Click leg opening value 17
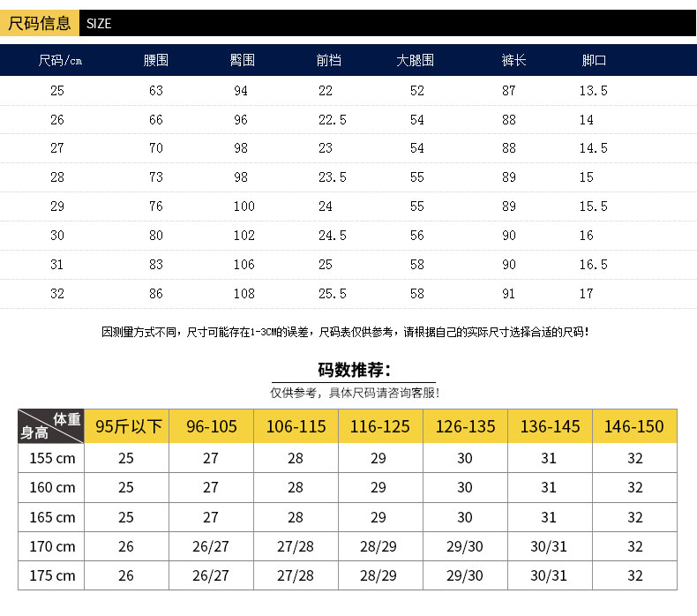The width and height of the screenshot is (697, 616). coord(587,294)
